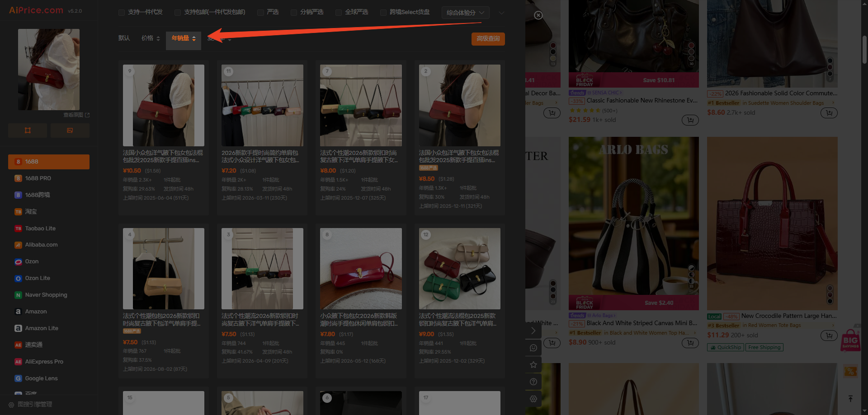
Task: Open 查看原图 external link icon
Action: (87, 115)
